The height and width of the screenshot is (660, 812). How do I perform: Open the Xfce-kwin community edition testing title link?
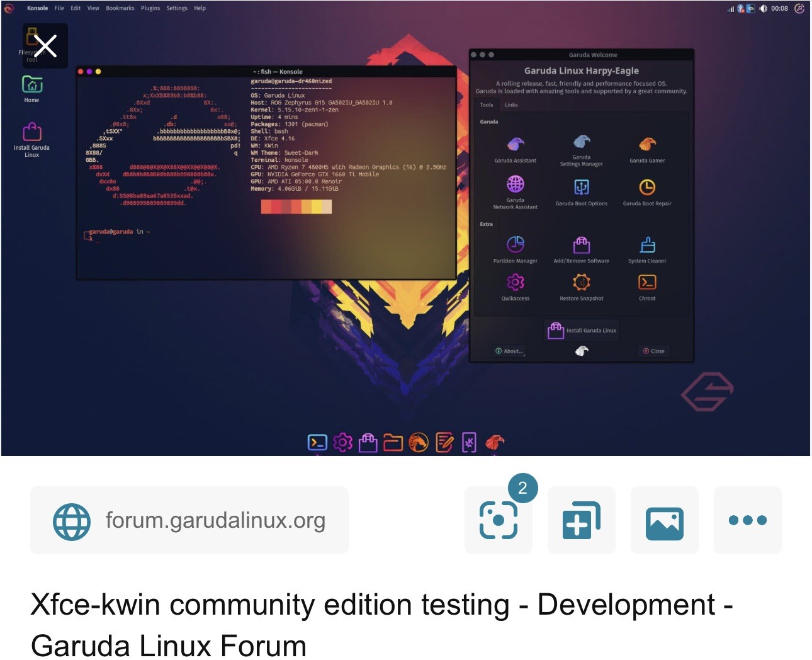point(381,625)
